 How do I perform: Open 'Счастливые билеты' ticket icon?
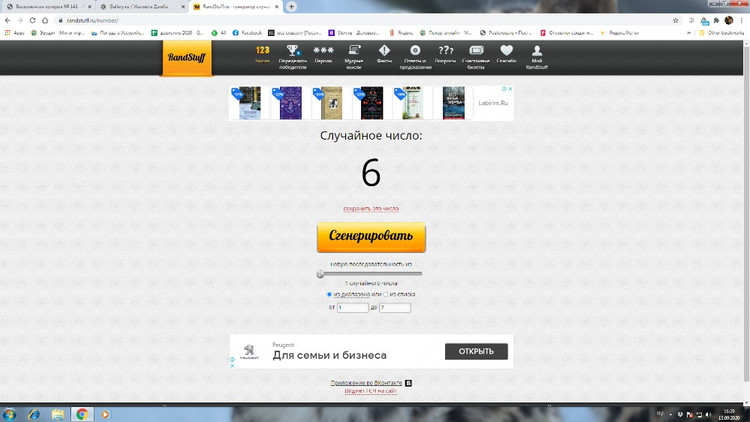pos(476,53)
